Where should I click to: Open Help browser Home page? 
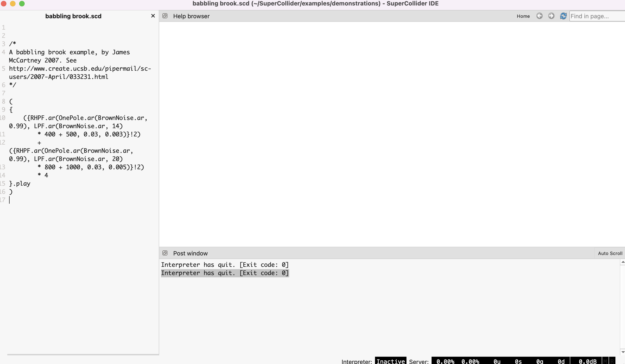523,16
